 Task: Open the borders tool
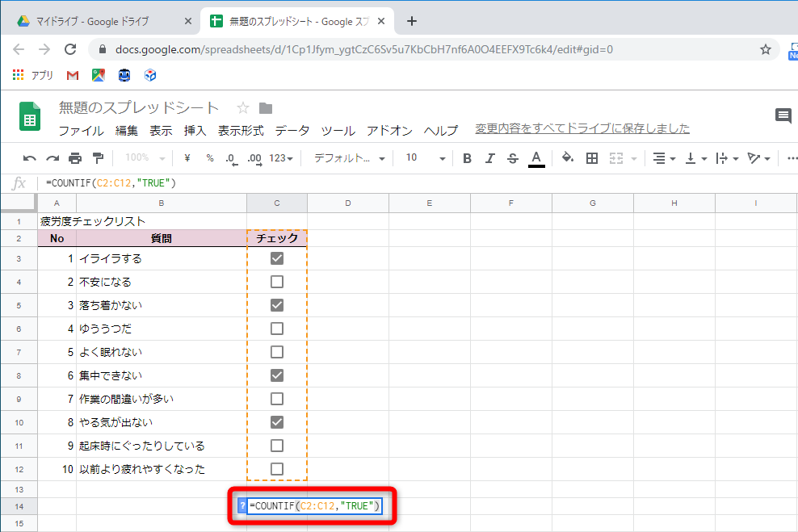tap(592, 158)
